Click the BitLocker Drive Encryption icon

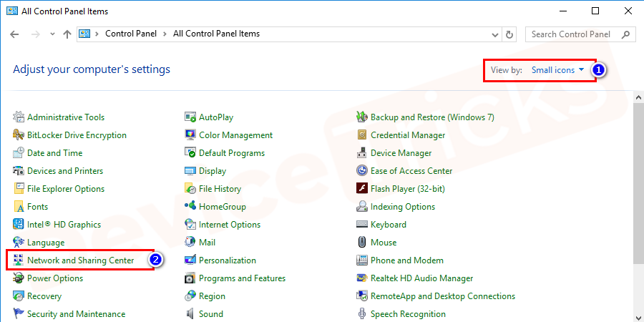(19, 135)
